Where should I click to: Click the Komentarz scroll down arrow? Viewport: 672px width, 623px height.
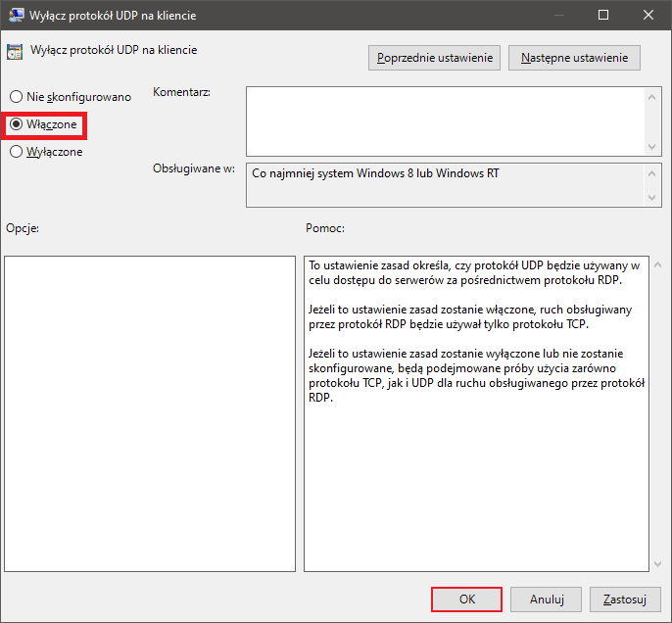651,147
